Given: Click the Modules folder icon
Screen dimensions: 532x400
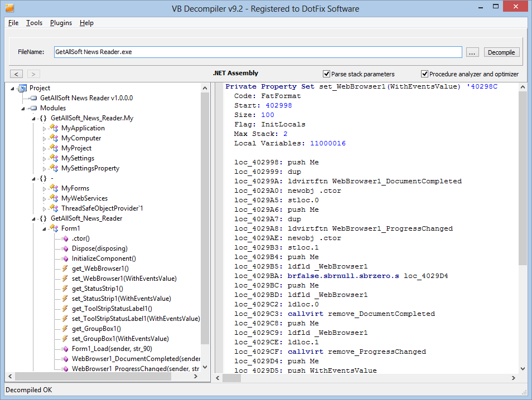Looking at the screenshot, I should pyautogui.click(x=33, y=108).
